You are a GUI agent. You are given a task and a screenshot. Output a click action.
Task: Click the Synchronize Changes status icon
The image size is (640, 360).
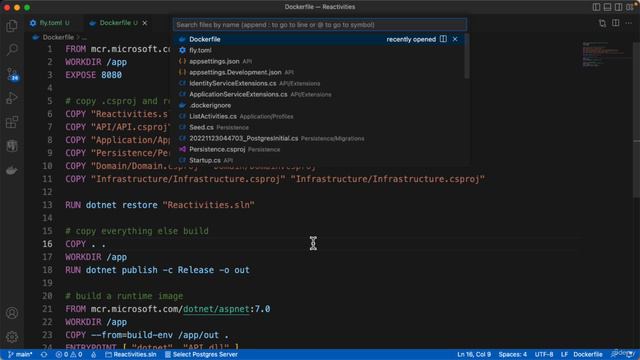tap(44, 354)
